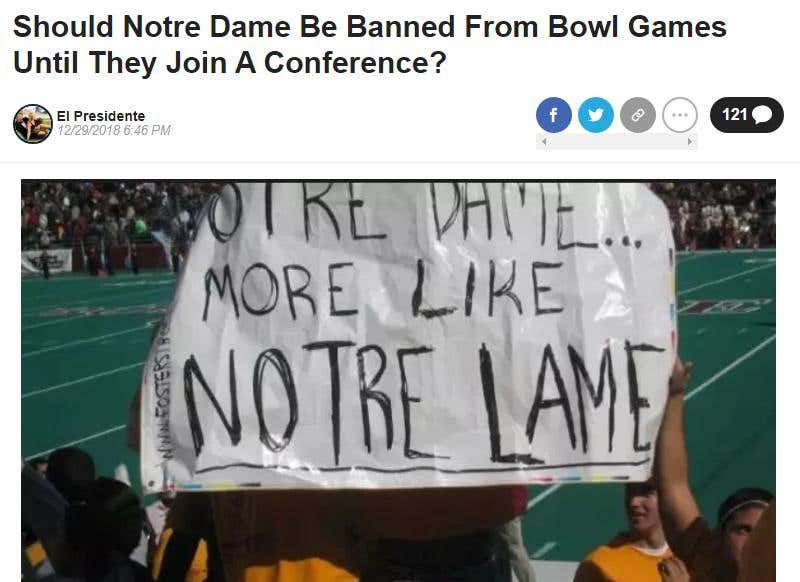
Task: Share article on Facebook
Action: (x=554, y=115)
